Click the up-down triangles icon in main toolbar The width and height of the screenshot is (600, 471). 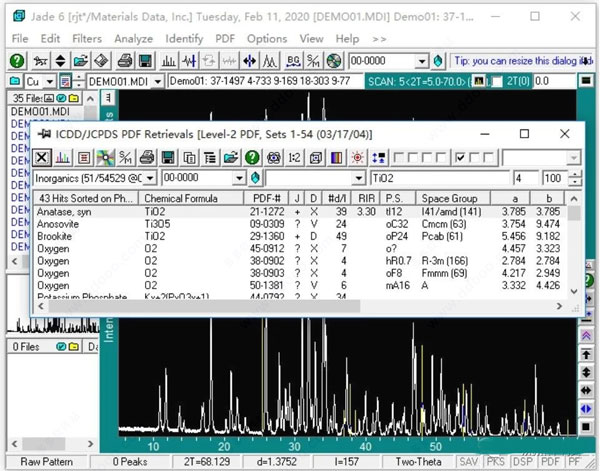(x=60, y=61)
